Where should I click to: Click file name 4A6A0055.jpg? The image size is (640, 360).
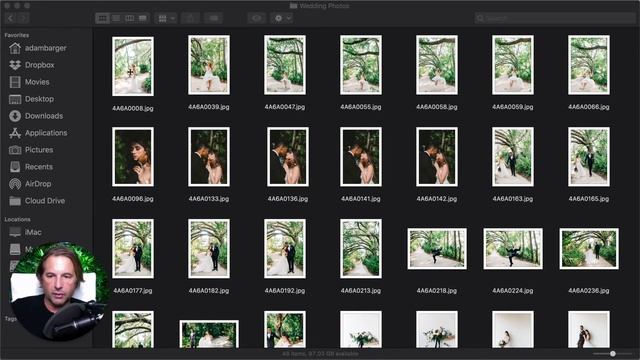(x=361, y=107)
